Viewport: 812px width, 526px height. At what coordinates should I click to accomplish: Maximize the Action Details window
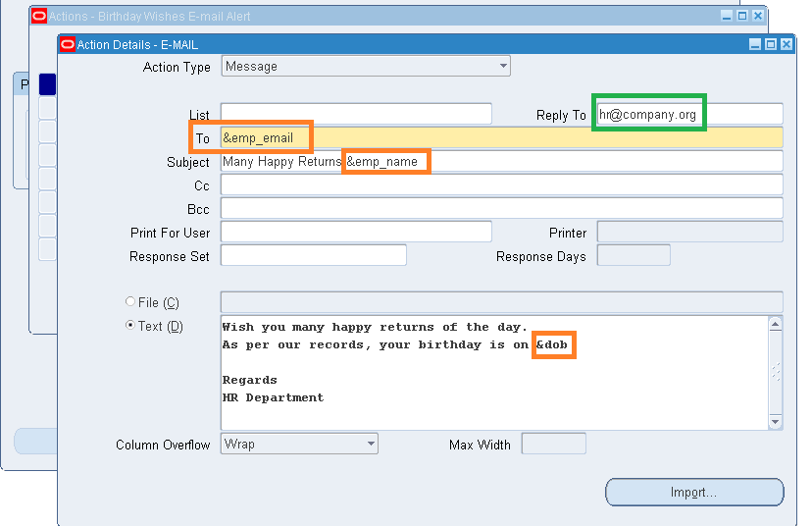point(771,44)
